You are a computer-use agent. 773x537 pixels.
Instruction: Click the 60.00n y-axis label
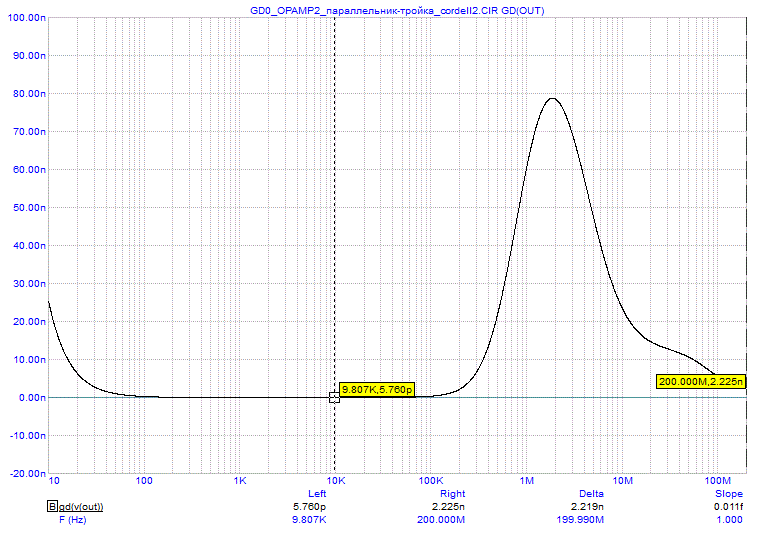(x=29, y=170)
